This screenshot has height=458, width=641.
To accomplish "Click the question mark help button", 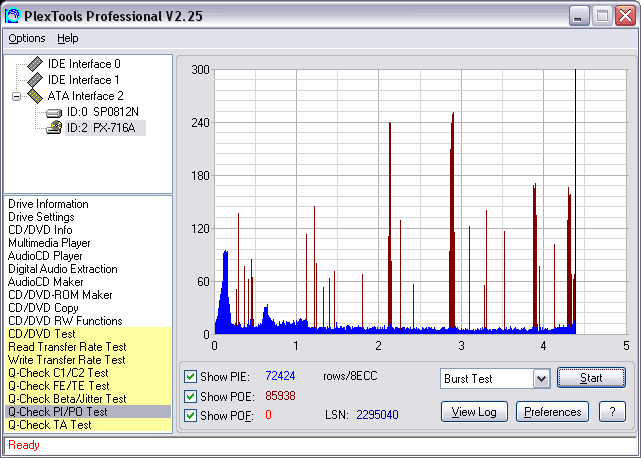I will click(x=612, y=412).
